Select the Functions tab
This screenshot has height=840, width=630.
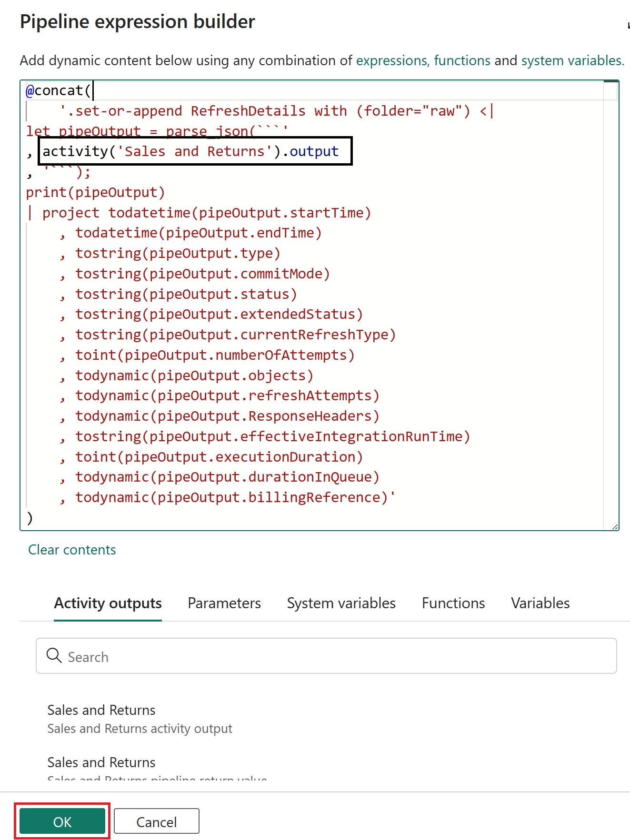pyautogui.click(x=453, y=603)
